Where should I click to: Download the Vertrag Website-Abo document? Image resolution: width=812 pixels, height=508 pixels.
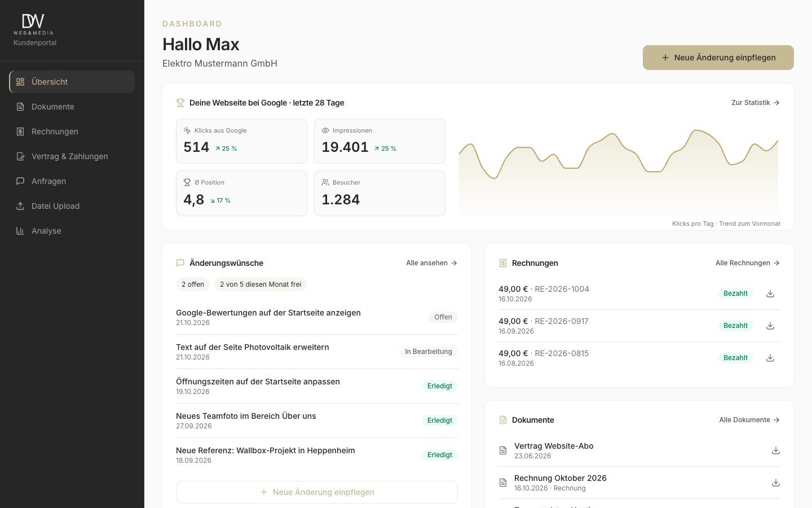pyautogui.click(x=776, y=450)
